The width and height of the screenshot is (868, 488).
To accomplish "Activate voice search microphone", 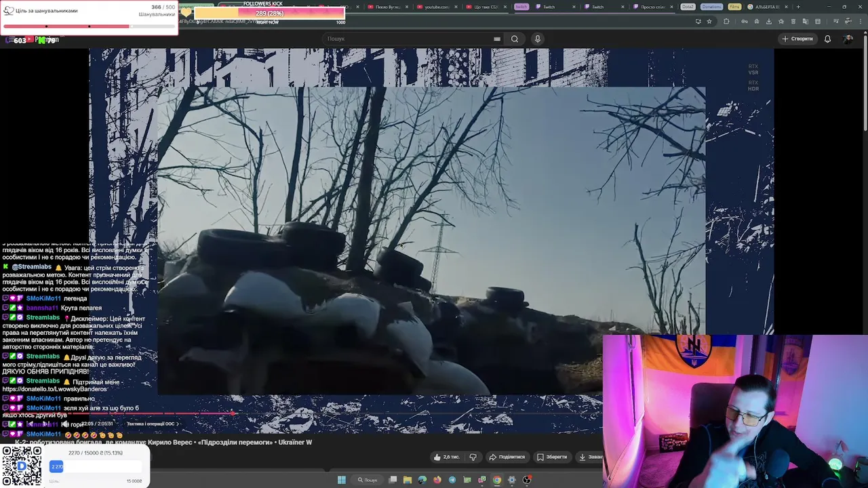I will (x=538, y=39).
